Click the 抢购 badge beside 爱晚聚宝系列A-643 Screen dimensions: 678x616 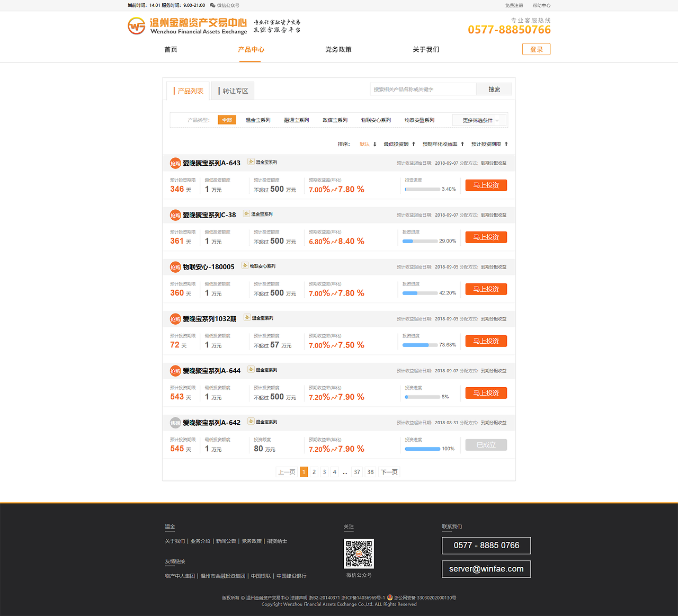tap(175, 163)
